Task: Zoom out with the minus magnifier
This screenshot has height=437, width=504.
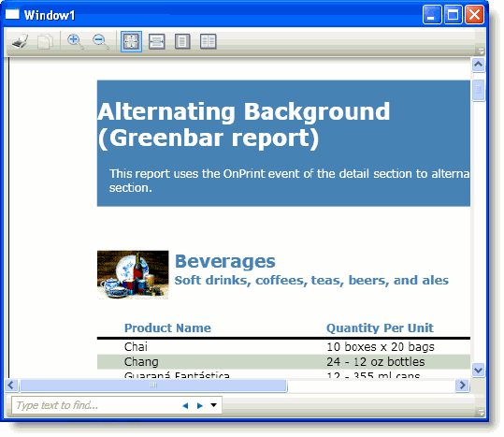Action: pyautogui.click(x=101, y=41)
